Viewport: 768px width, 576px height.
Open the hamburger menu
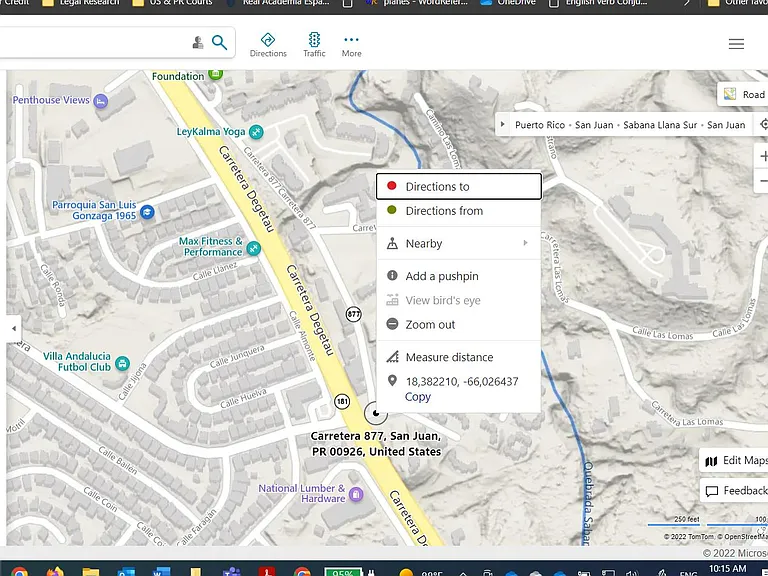coord(736,44)
